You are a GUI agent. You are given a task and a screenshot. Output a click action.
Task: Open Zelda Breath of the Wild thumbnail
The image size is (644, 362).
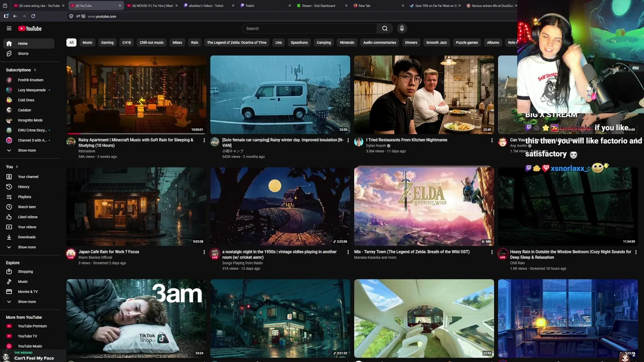(x=424, y=206)
